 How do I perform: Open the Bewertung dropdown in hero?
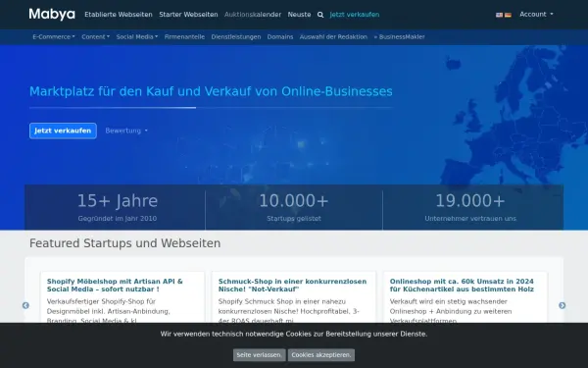(126, 131)
